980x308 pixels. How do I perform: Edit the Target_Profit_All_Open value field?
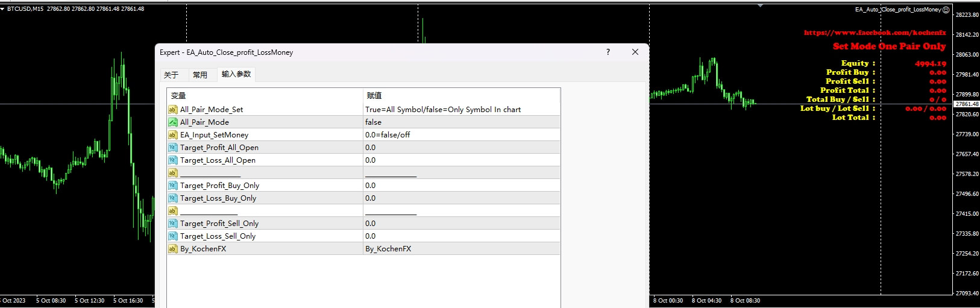(x=461, y=148)
